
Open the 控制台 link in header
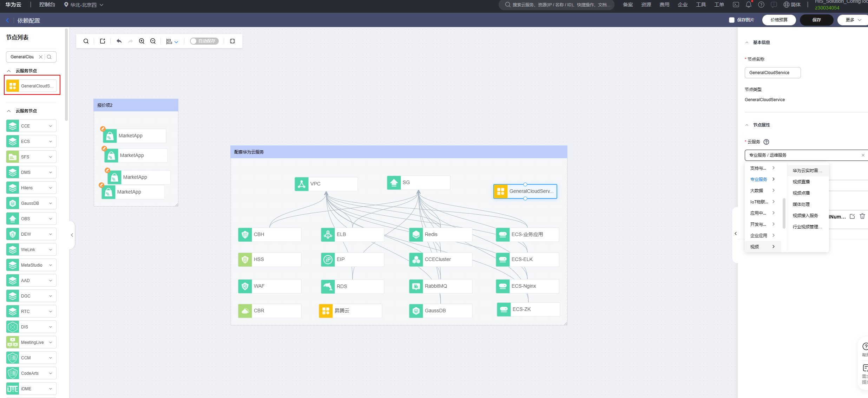(x=47, y=5)
